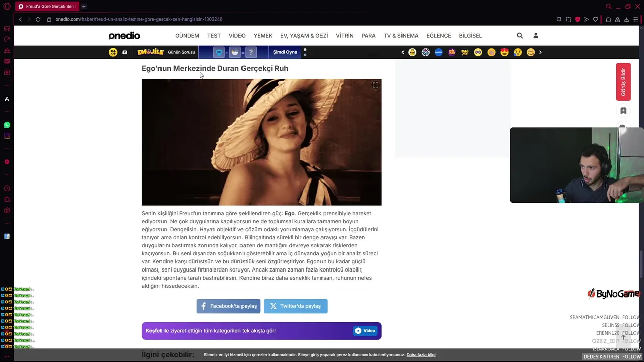This screenshot has height=362, width=644.
Task: Open the downloads panel
Action: tap(626, 19)
